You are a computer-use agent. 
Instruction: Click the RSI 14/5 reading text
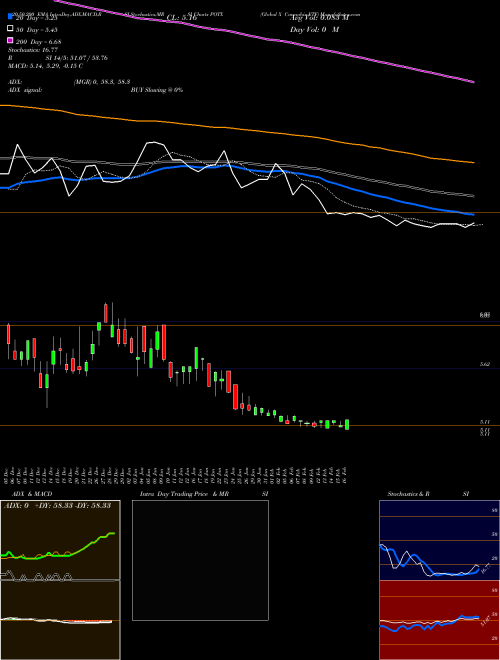60,58
